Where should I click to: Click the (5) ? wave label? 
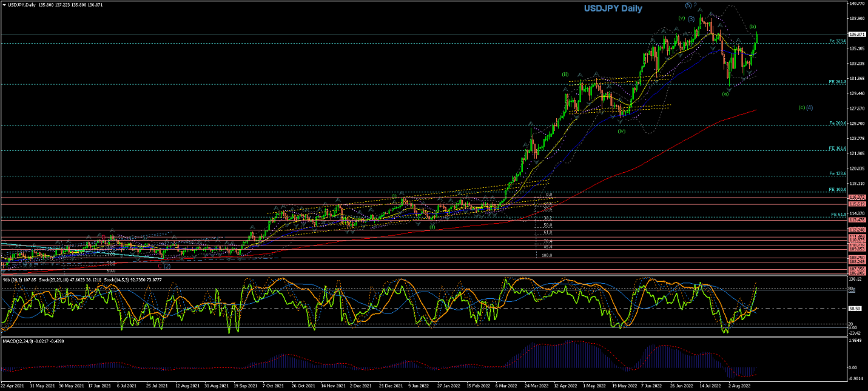(691, 5)
